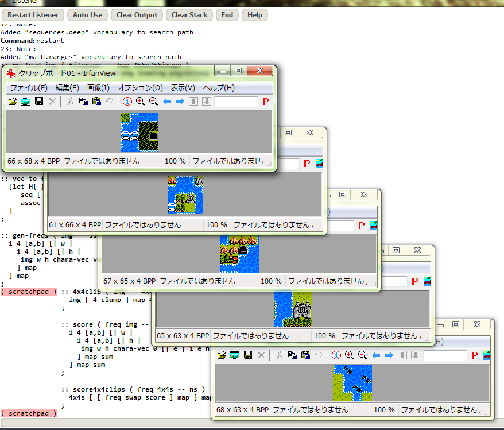Click red P icon in 67 x 65 window
This screenshot has height=430, width=504.
pos(361,226)
